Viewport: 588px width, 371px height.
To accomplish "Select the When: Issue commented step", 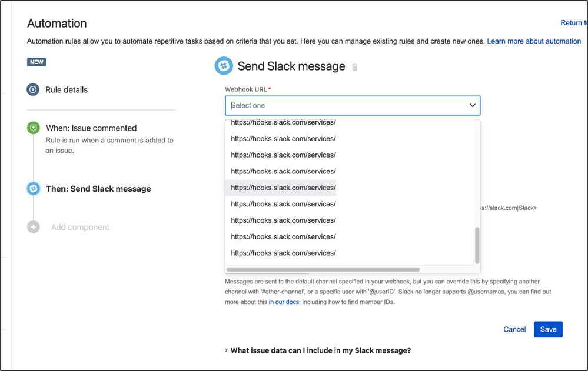I will (x=91, y=128).
